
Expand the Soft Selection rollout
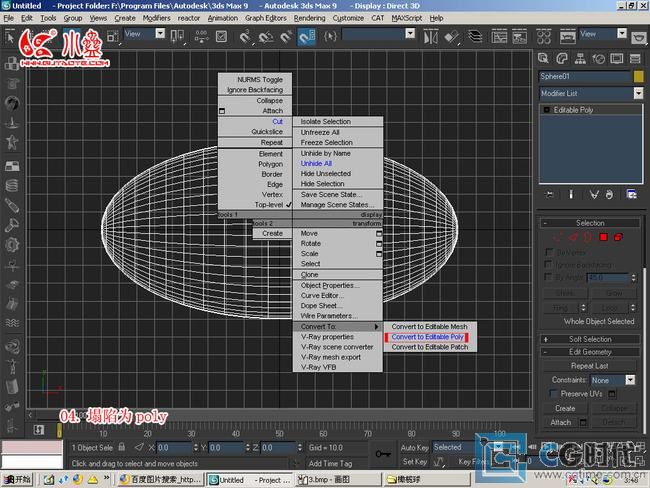coord(590,339)
